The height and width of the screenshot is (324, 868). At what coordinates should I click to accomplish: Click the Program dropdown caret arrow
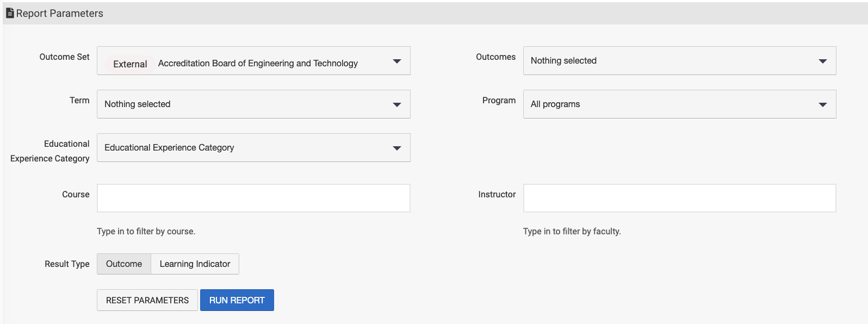click(x=823, y=105)
